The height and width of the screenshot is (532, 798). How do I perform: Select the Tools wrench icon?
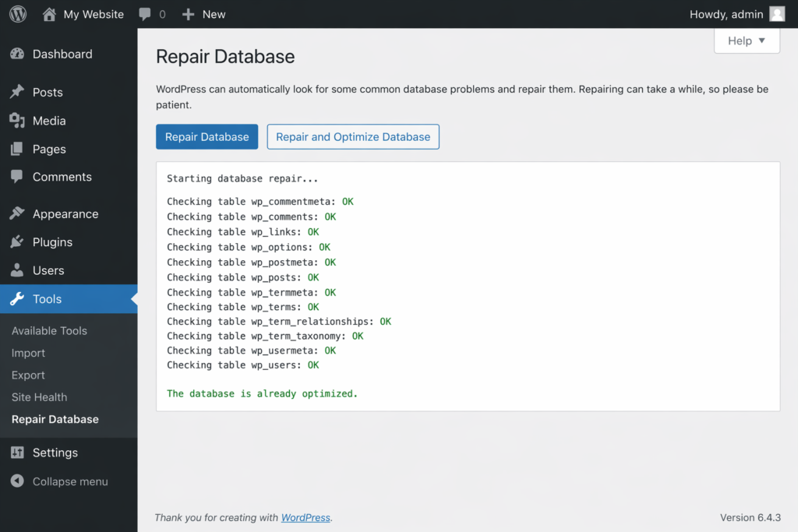click(19, 298)
